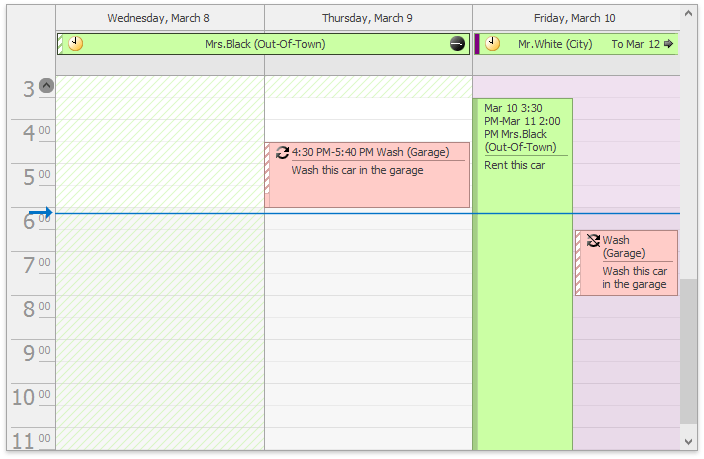
Task: Select the Mrs.Black (Out-Of-Town) all-day appointment
Action: point(264,44)
